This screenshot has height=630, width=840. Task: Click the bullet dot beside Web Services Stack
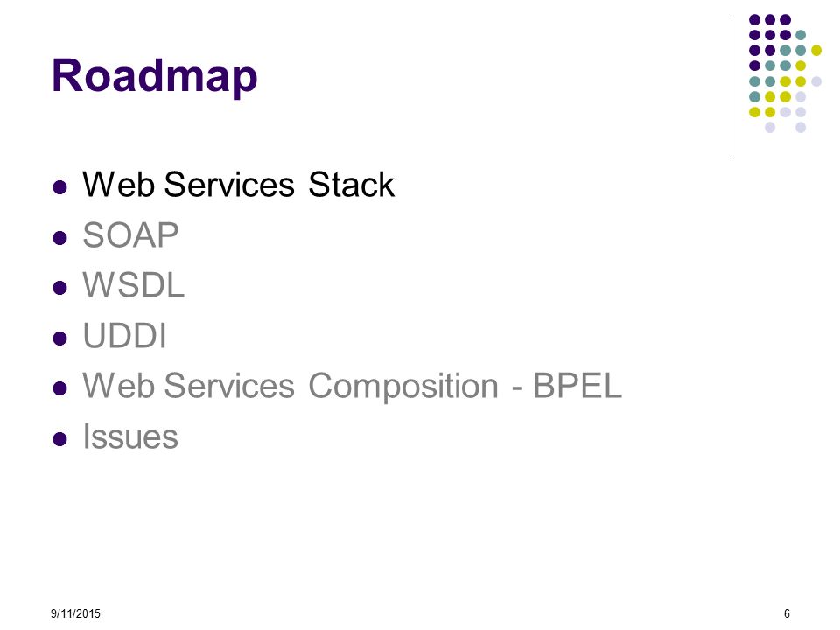point(60,187)
